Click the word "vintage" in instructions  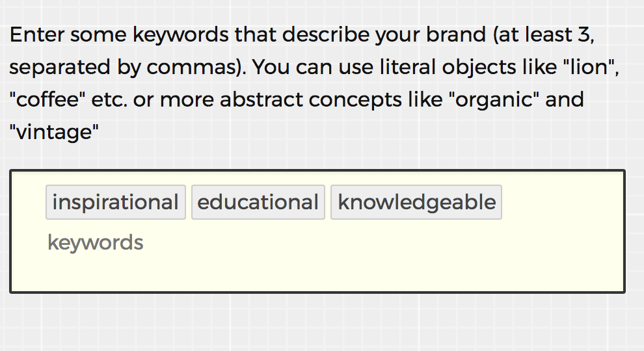(x=54, y=132)
